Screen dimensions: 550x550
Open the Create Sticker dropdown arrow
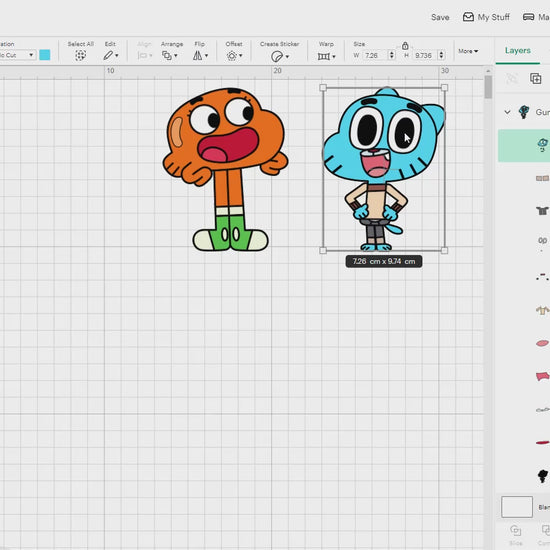[287, 56]
